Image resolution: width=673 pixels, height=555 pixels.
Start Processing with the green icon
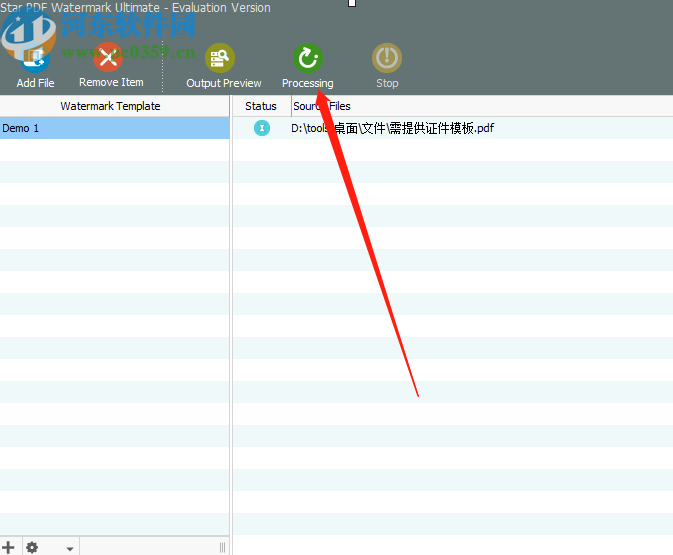308,58
